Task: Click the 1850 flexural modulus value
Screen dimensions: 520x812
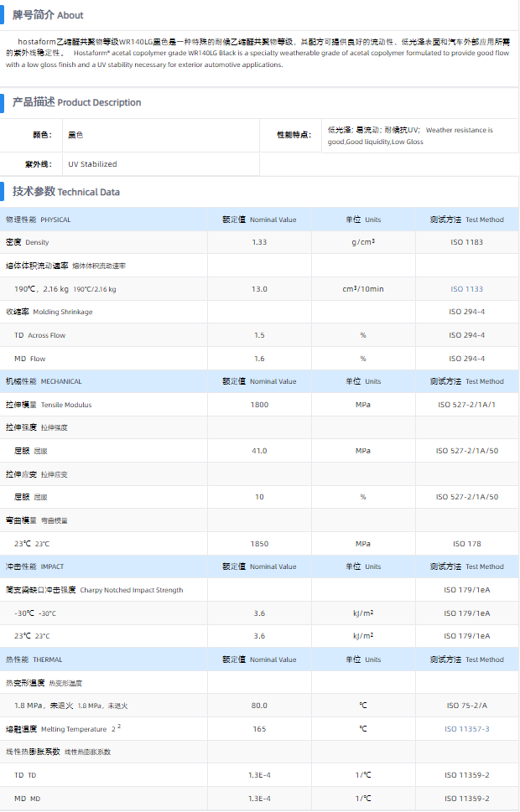Action: click(x=259, y=544)
